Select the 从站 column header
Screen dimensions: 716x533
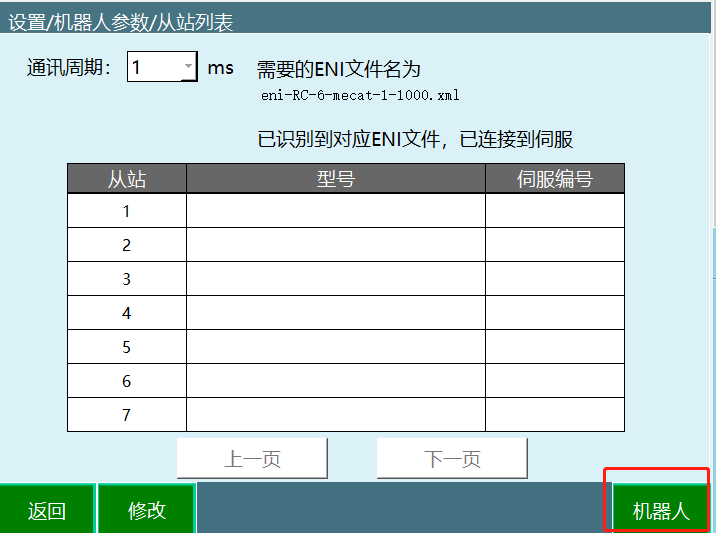pyautogui.click(x=127, y=179)
